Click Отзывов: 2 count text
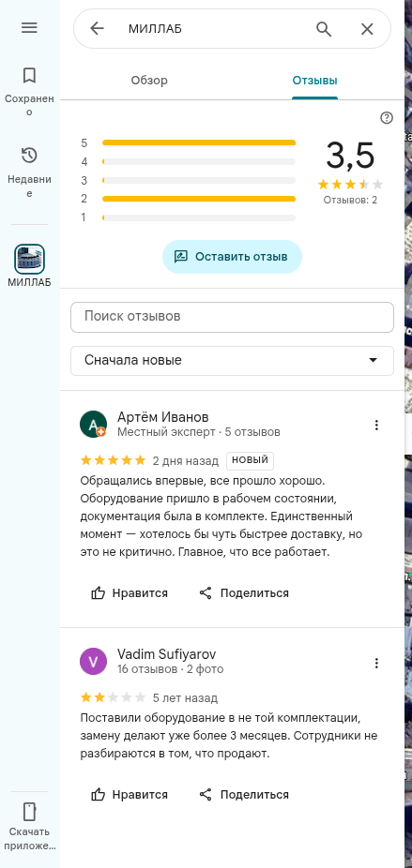 [x=350, y=200]
